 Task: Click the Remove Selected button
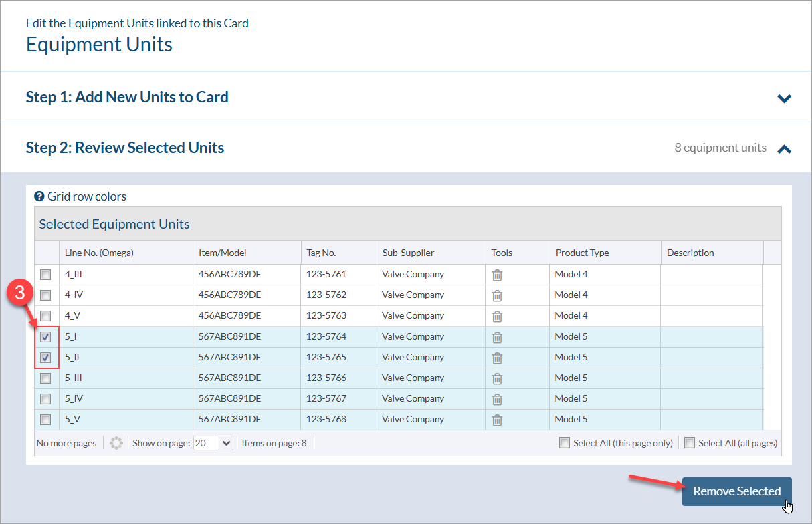[x=736, y=491]
